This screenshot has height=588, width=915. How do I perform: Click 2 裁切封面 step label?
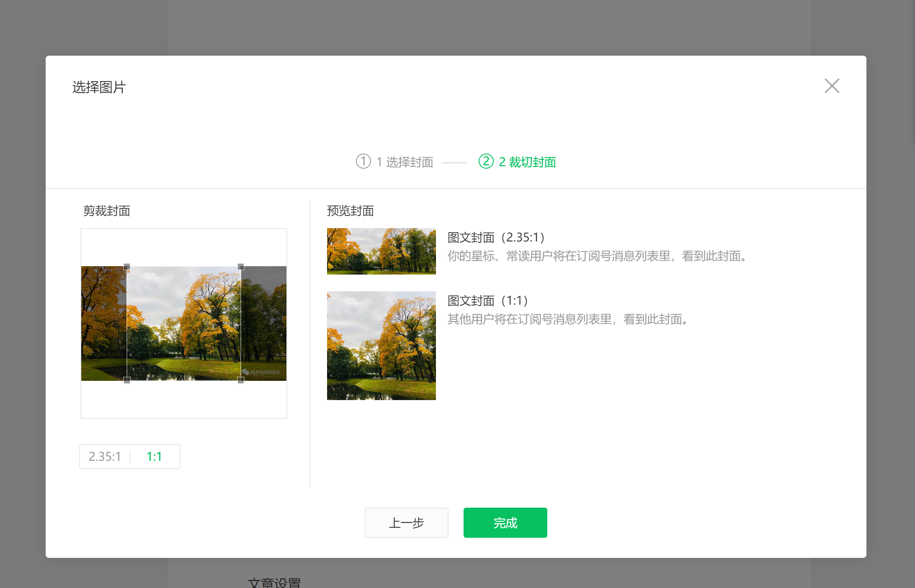pyautogui.click(x=527, y=162)
